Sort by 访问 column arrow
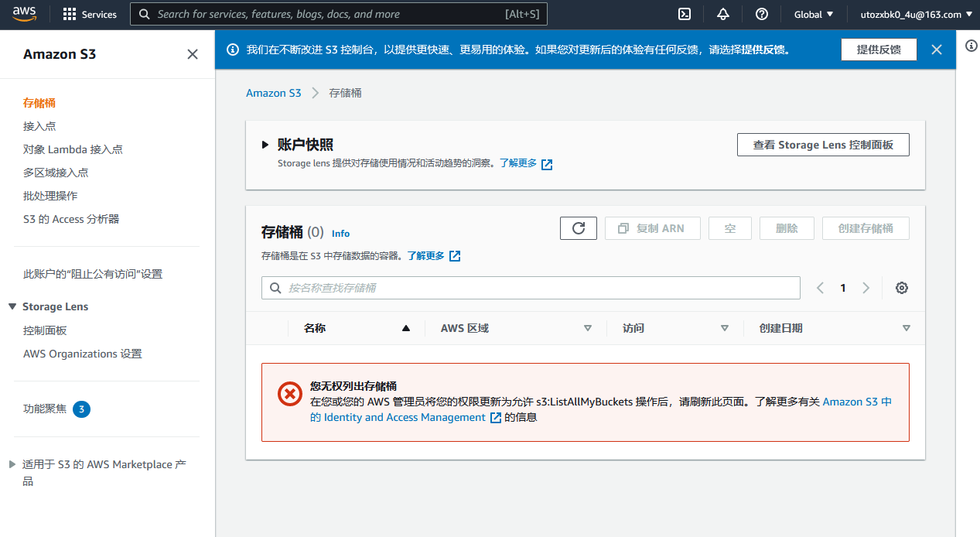This screenshot has height=537, width=980. (725, 328)
